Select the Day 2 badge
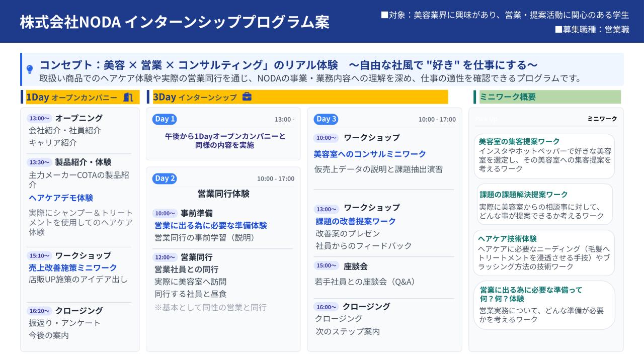 tap(165, 178)
